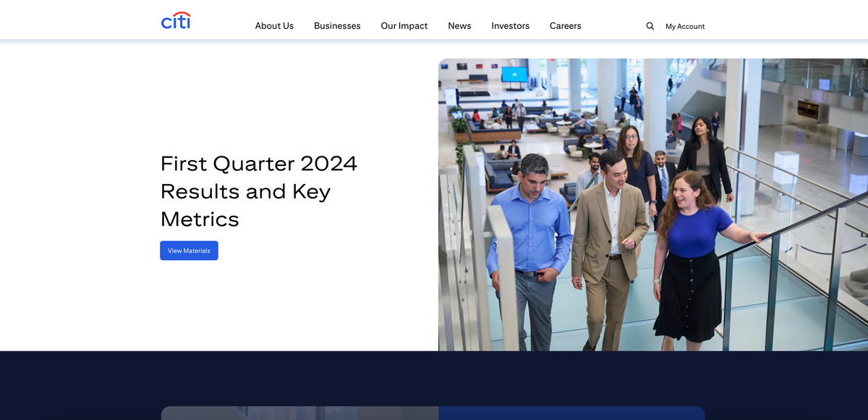Navigate to the Investors page
Image resolution: width=868 pixels, height=420 pixels.
point(510,26)
